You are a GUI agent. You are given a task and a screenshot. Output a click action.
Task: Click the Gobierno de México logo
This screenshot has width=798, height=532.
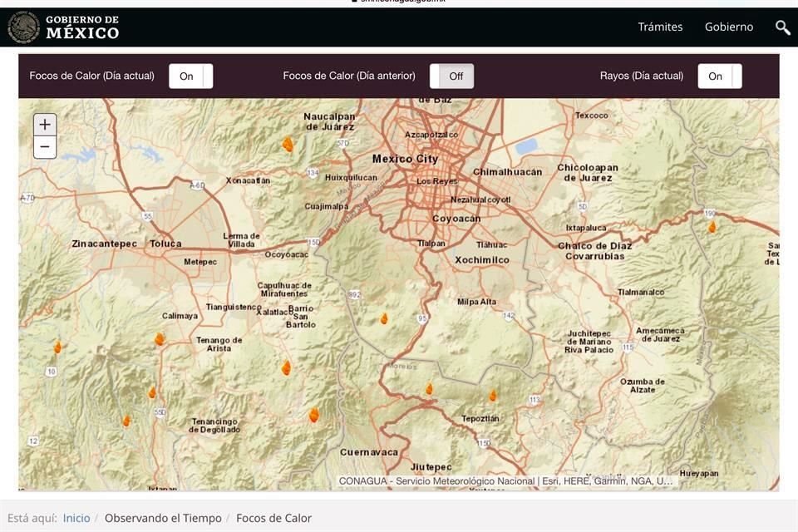tap(64, 27)
